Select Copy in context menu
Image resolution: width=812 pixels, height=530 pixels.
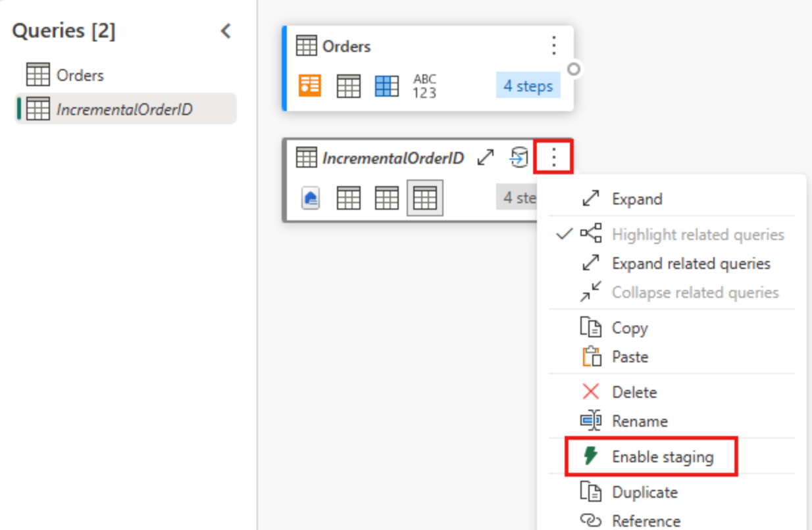[x=672, y=328]
